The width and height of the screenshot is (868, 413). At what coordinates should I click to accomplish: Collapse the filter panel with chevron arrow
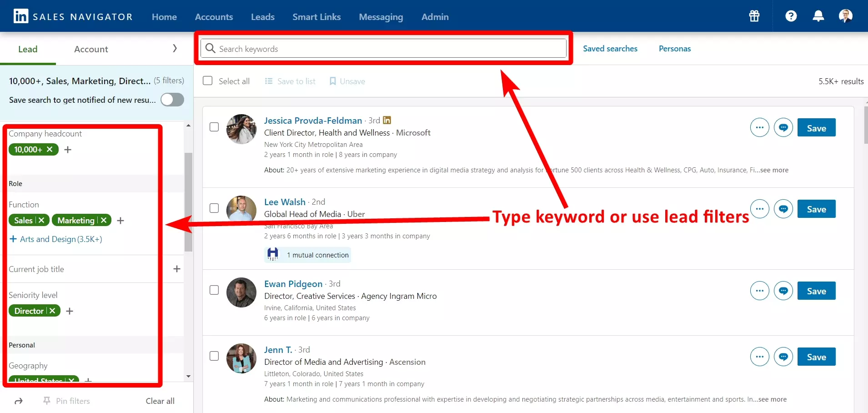(x=175, y=49)
